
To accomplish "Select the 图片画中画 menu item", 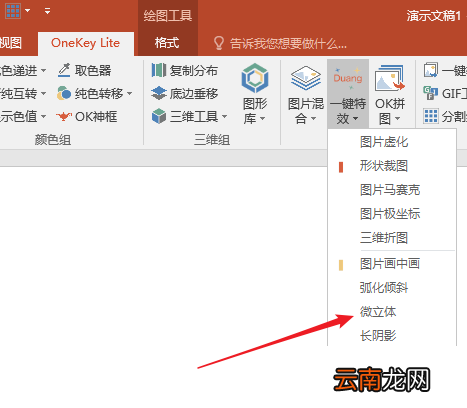I will [392, 264].
